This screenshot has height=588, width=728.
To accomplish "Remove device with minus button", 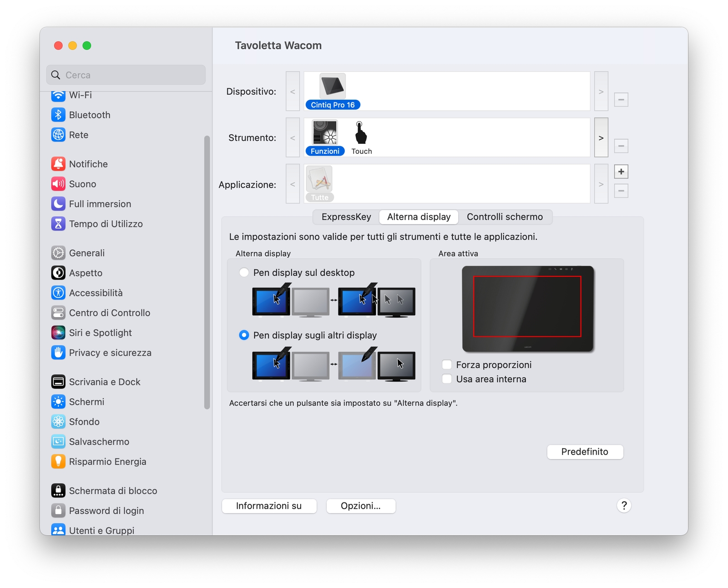I will (621, 100).
